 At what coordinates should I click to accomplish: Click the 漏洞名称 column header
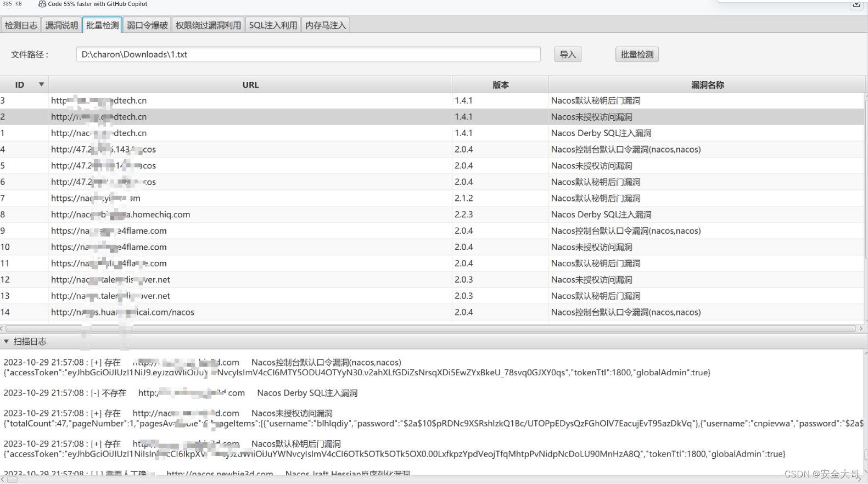pos(707,85)
